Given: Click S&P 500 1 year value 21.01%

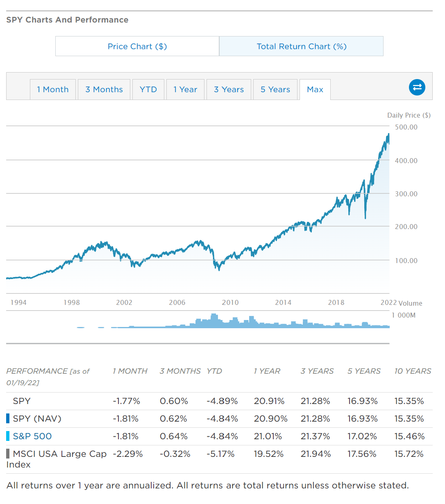Looking at the screenshot, I should click(268, 436).
